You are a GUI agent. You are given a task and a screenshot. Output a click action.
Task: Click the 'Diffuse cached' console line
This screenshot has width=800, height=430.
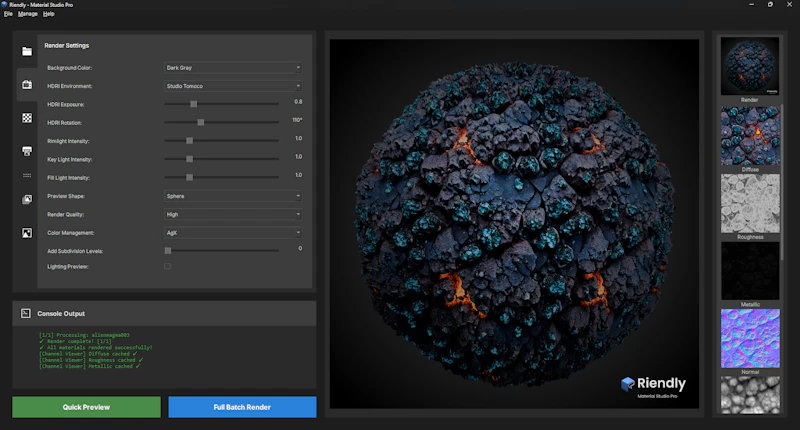point(88,353)
